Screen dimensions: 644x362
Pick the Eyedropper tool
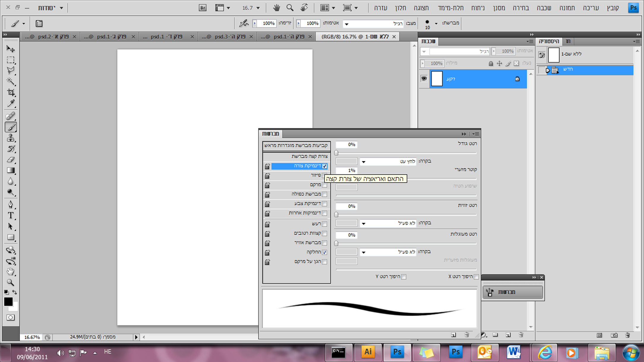pos(11,104)
